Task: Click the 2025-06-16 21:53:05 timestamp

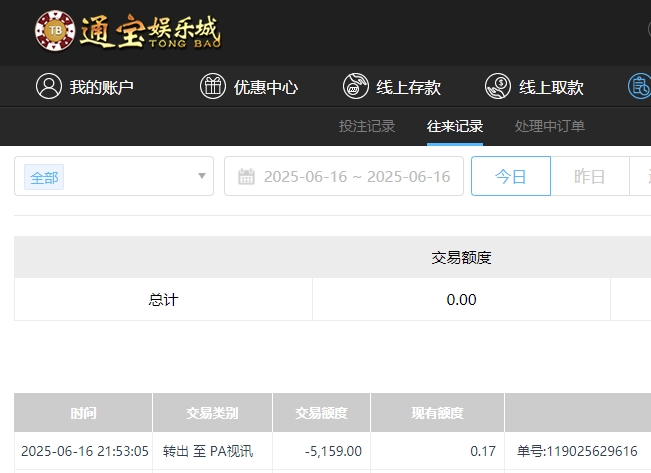Action: point(85,451)
